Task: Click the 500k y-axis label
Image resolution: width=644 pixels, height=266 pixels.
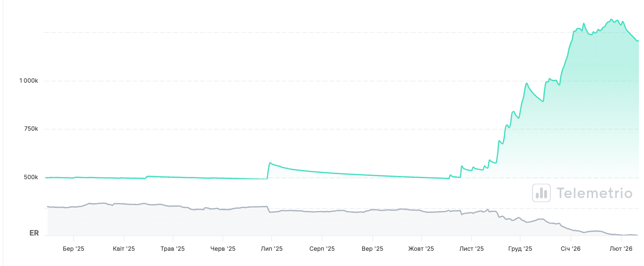Action: pos(31,177)
